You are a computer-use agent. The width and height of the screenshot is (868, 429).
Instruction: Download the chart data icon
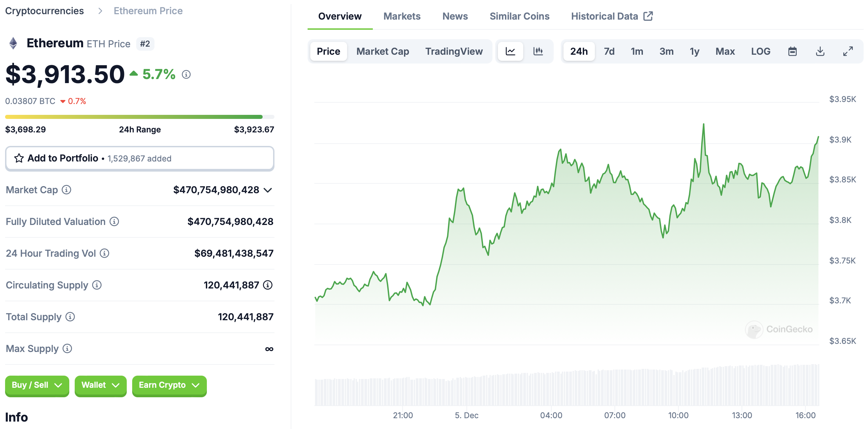click(820, 51)
